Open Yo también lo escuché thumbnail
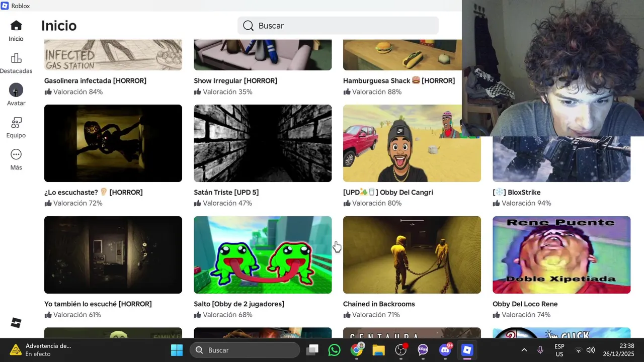 coord(113,255)
